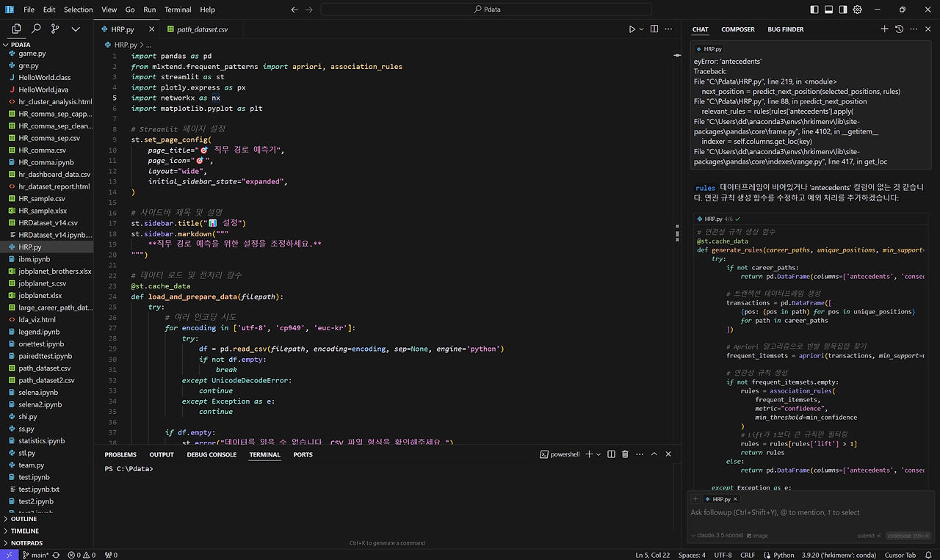Open HRDataset_v14.csv in the explorer
940x560 pixels.
tap(47, 223)
